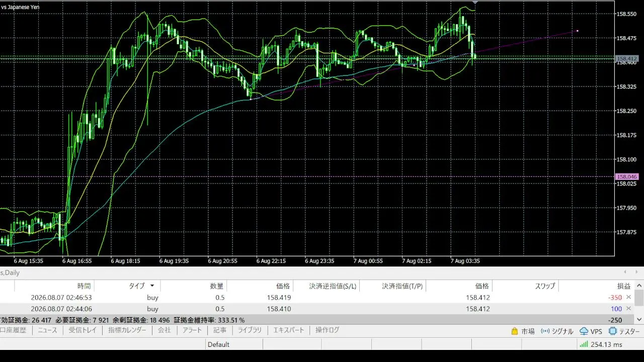Click the chart tab scroll-left arrow
The height and width of the screenshot is (362, 644).
point(624,273)
